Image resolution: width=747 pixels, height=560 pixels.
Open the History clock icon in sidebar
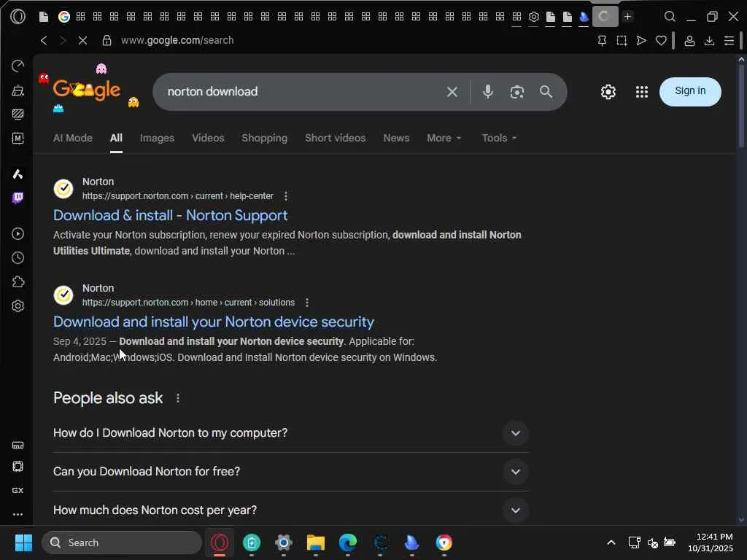click(x=18, y=257)
